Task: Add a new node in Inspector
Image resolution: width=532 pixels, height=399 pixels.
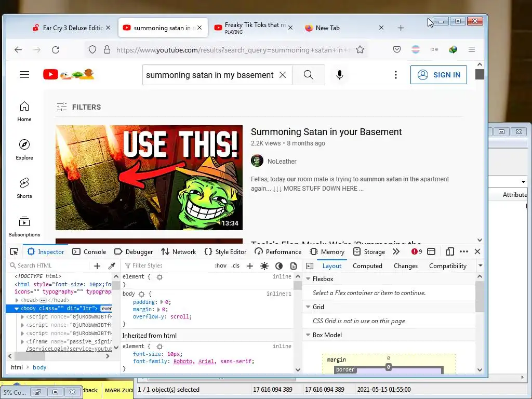Action: tap(97, 265)
